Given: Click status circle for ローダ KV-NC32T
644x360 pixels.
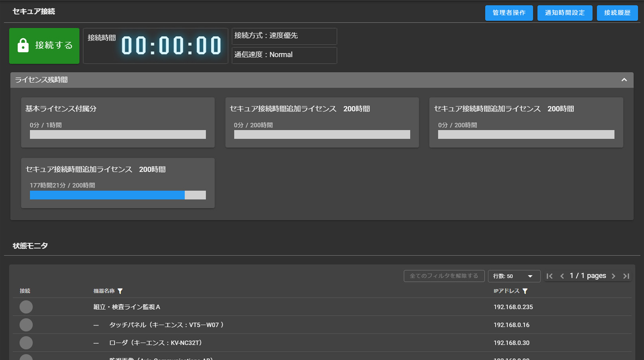Looking at the screenshot, I should tap(26, 343).
